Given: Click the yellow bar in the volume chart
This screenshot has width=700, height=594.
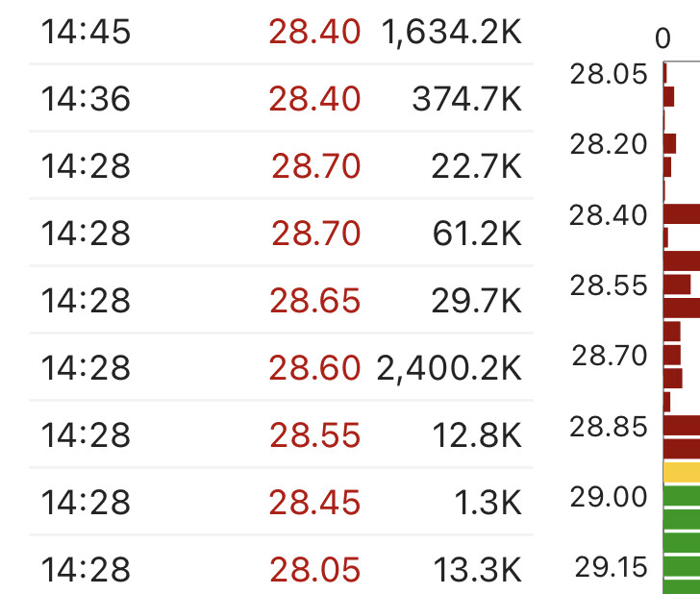Looking at the screenshot, I should 681,472.
